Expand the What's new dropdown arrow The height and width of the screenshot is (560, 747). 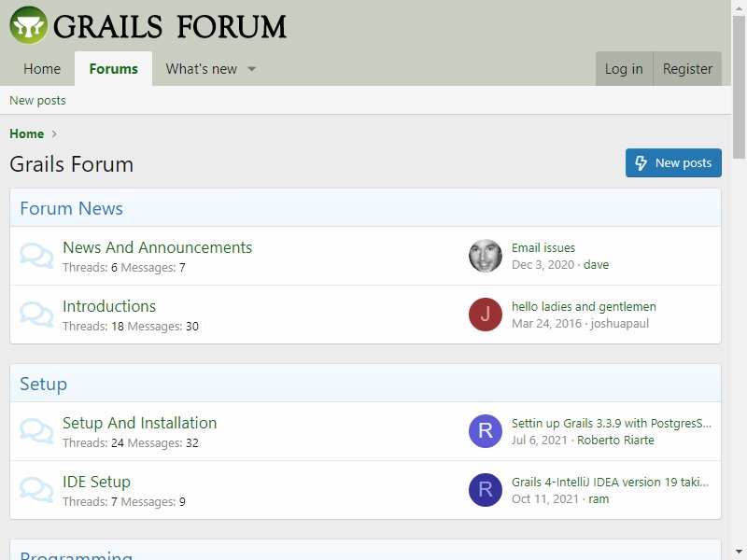click(x=251, y=69)
